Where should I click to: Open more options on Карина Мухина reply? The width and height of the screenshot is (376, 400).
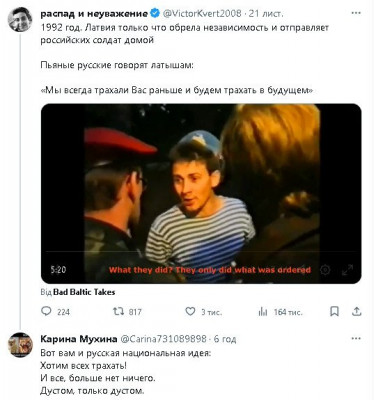click(356, 339)
